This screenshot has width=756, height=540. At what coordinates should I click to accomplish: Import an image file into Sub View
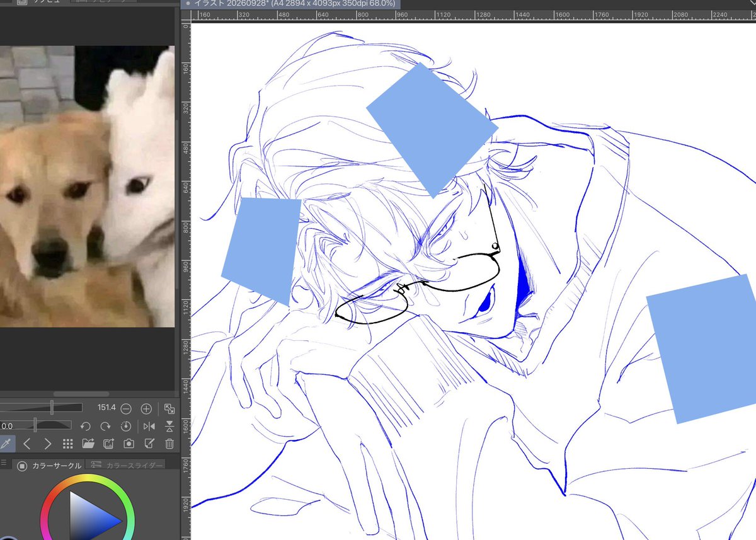tap(88, 444)
